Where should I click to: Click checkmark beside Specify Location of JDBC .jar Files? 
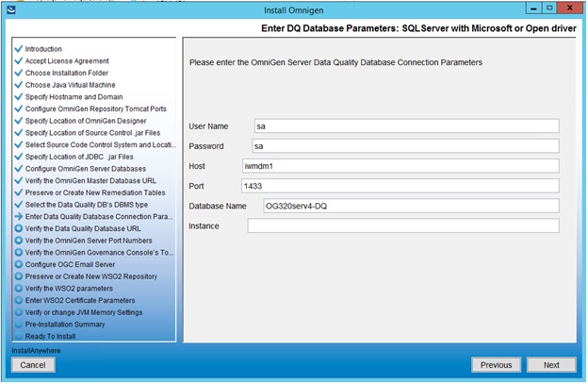pyautogui.click(x=19, y=157)
